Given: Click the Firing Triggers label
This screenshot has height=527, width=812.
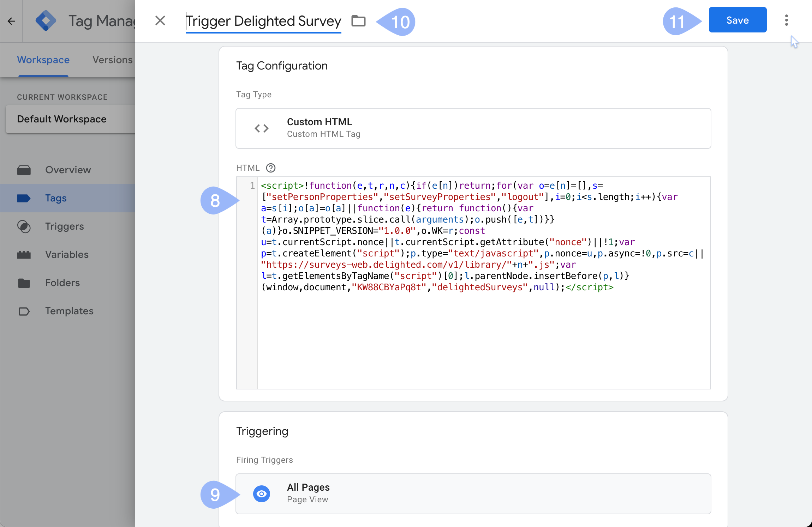Looking at the screenshot, I should (264, 460).
